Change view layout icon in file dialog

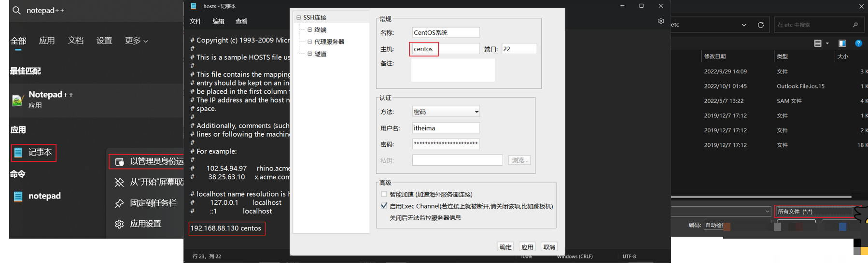pyautogui.click(x=817, y=43)
